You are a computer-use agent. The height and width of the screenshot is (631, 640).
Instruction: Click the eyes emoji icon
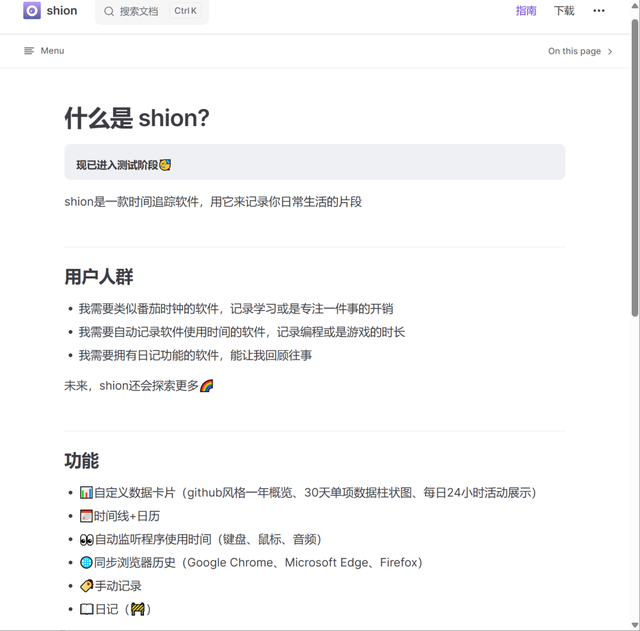(x=87, y=540)
